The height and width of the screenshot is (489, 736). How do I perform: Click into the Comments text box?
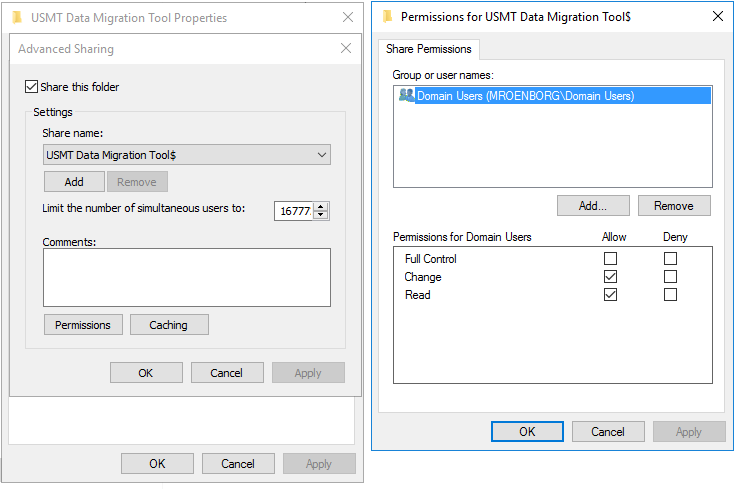click(187, 277)
